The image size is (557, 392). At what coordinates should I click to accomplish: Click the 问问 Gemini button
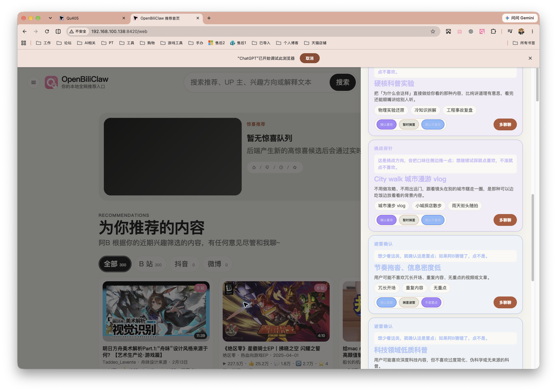(x=520, y=18)
